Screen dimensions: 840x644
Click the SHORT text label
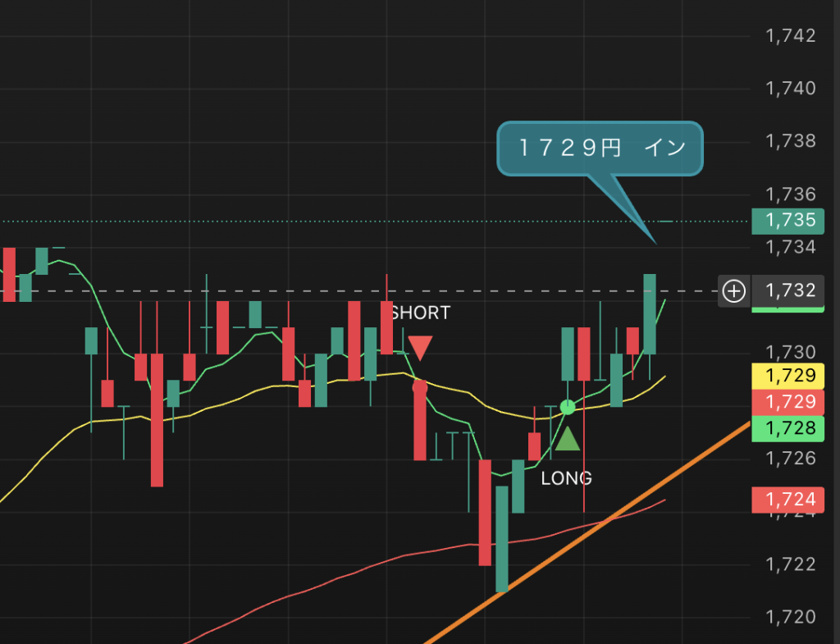click(422, 313)
